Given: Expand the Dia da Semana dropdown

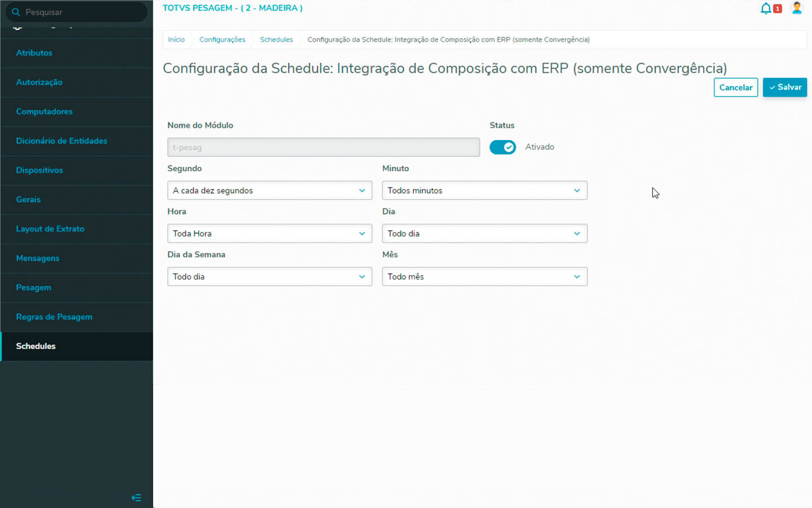Looking at the screenshot, I should pos(270,277).
